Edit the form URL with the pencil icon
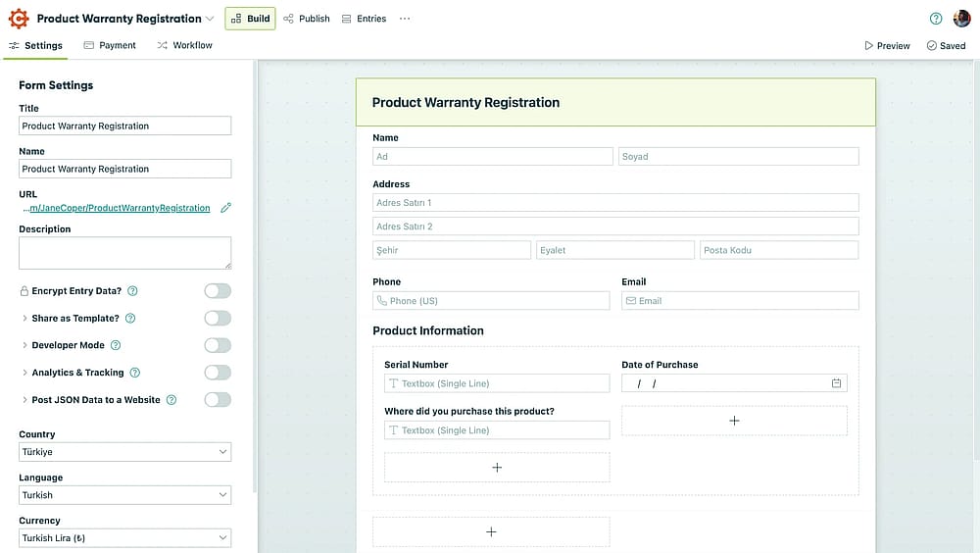980x553 pixels. coord(225,208)
